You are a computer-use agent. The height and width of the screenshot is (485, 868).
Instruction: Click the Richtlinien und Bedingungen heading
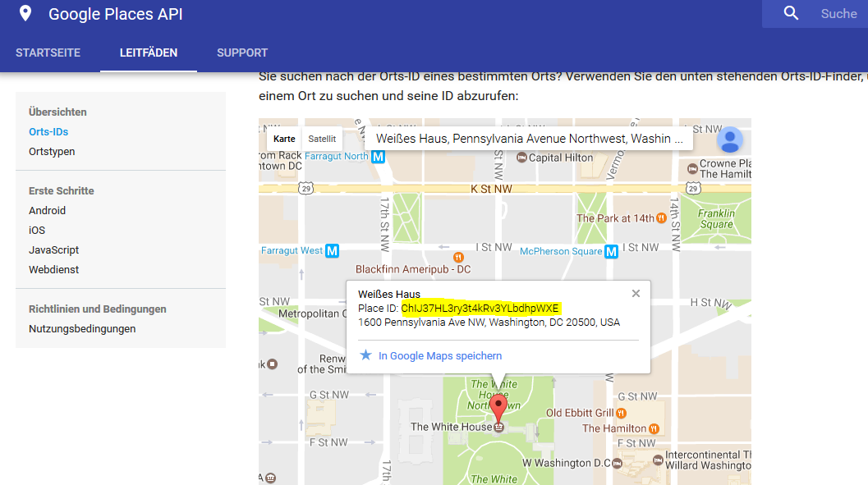click(98, 309)
